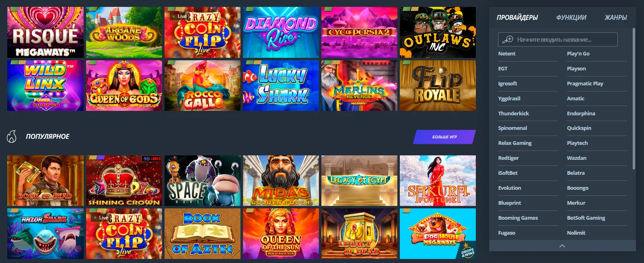Click the search magnifier icon in providers panel
This screenshot has width=644, height=263.
pos(507,39)
